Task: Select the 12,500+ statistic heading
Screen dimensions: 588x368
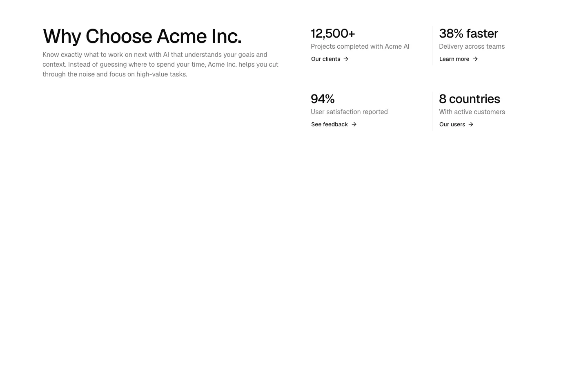Action: pyautogui.click(x=333, y=34)
